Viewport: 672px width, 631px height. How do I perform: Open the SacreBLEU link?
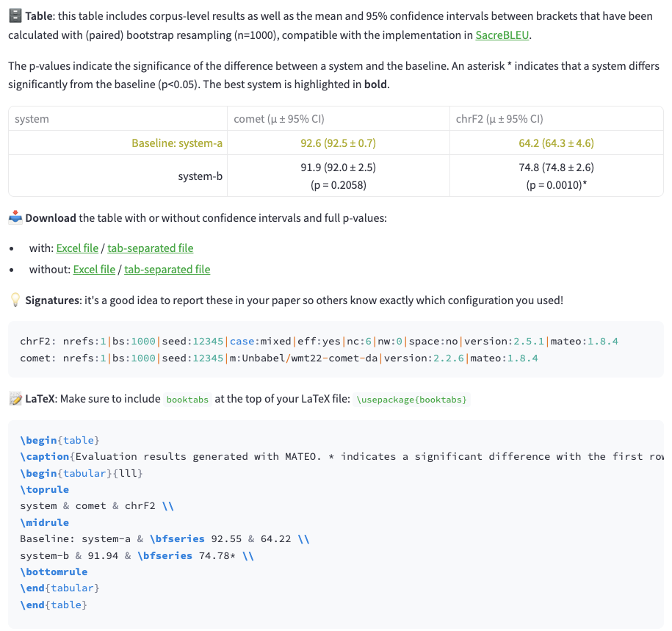(x=502, y=35)
